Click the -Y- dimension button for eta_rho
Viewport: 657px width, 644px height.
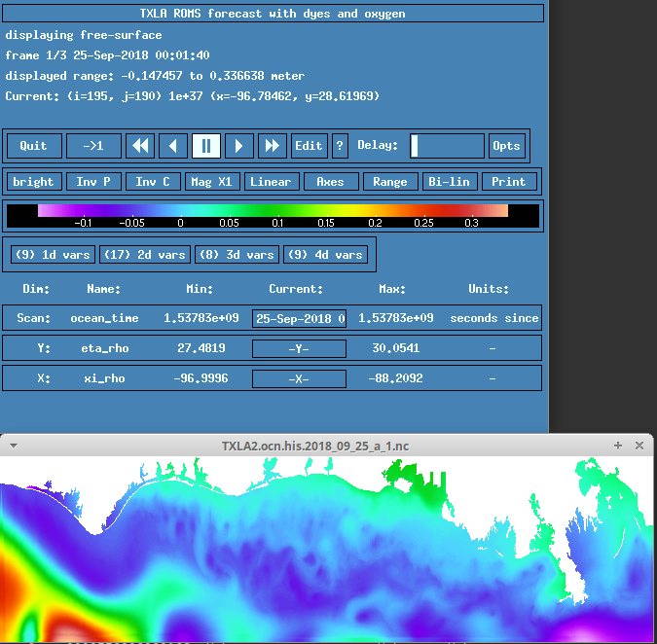click(299, 349)
